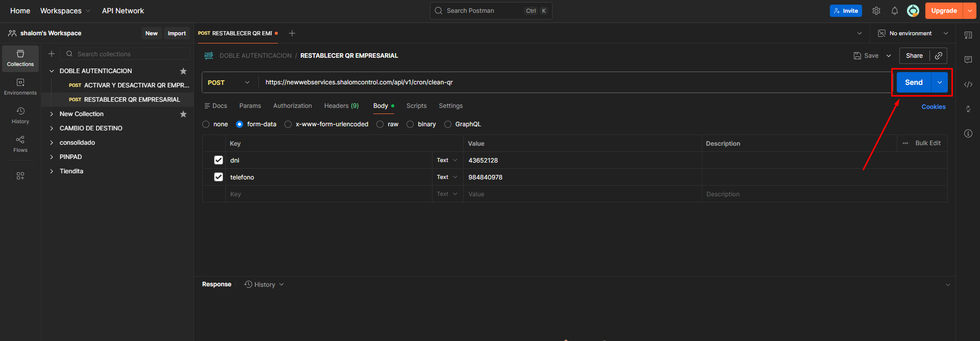Click the Send button

pyautogui.click(x=914, y=82)
